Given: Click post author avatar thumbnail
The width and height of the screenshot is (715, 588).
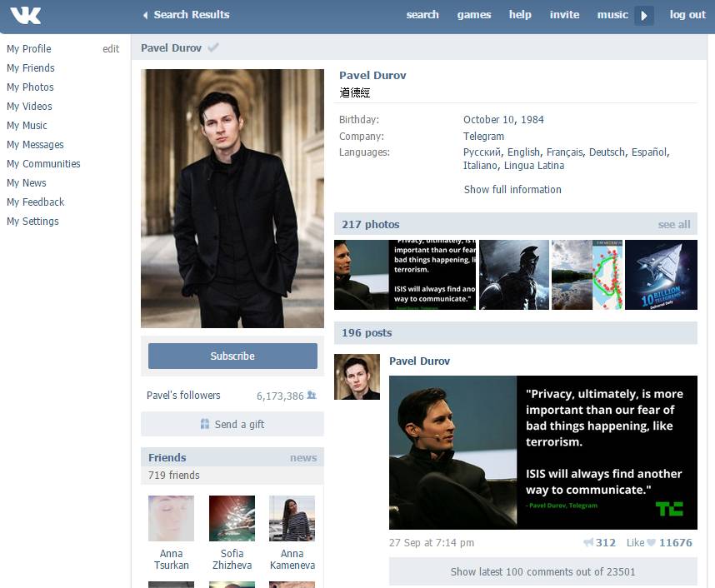Looking at the screenshot, I should tap(357, 377).
